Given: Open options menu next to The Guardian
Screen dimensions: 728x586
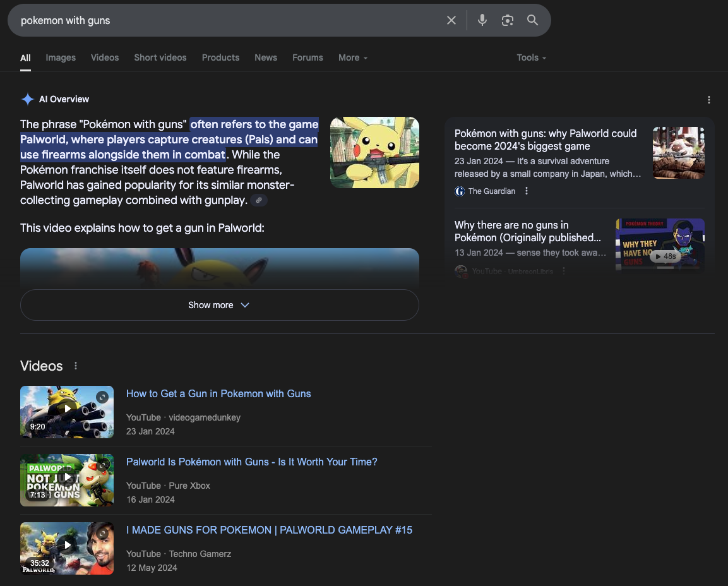Looking at the screenshot, I should point(526,191).
